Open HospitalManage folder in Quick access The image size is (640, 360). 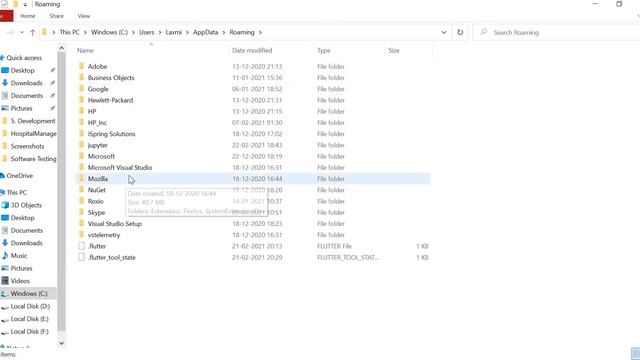point(33,133)
